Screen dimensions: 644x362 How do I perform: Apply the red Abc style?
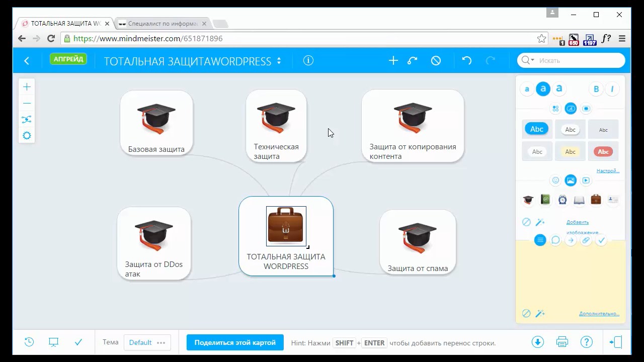point(603,151)
